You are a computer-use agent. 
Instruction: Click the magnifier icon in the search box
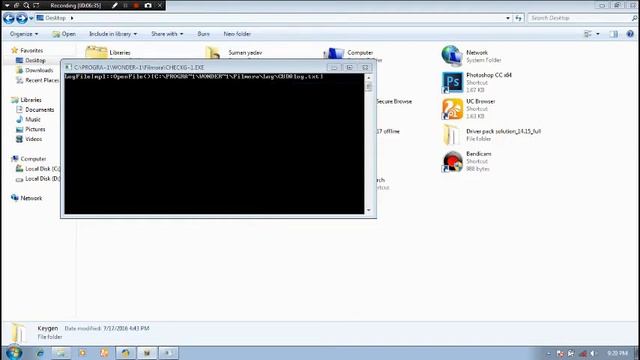point(634,18)
